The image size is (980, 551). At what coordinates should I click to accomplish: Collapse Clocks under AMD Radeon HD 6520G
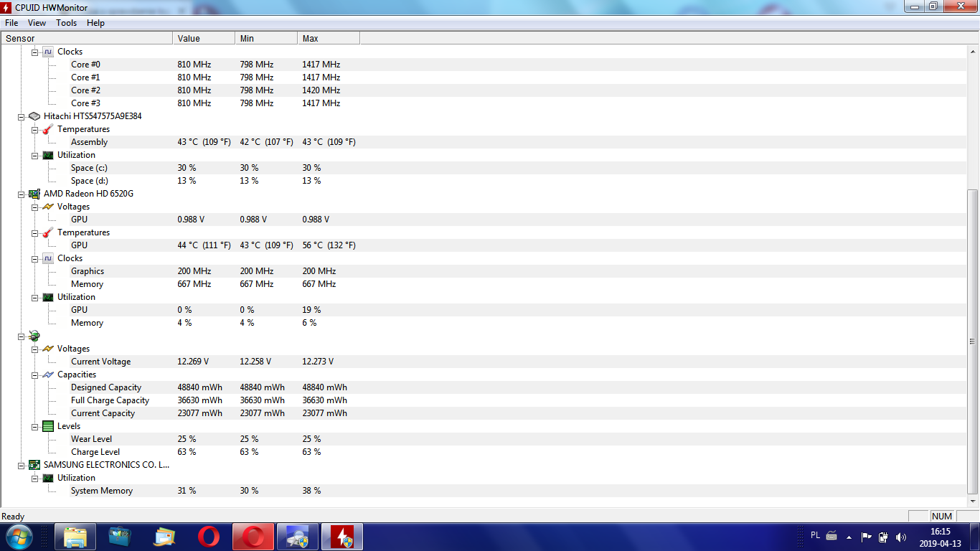(x=34, y=258)
